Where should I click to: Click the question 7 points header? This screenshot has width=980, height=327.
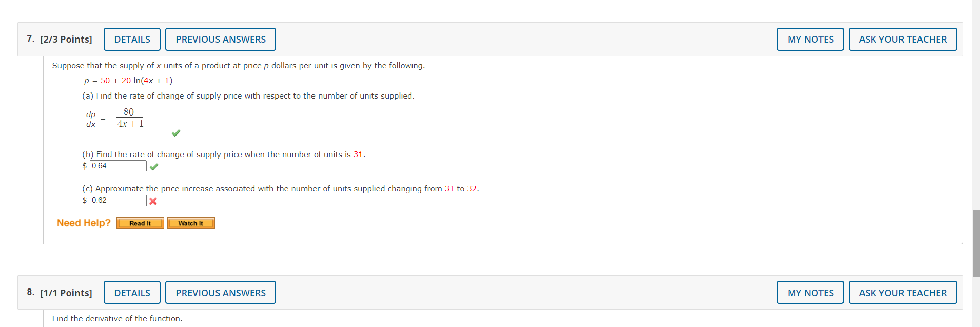[x=60, y=39]
